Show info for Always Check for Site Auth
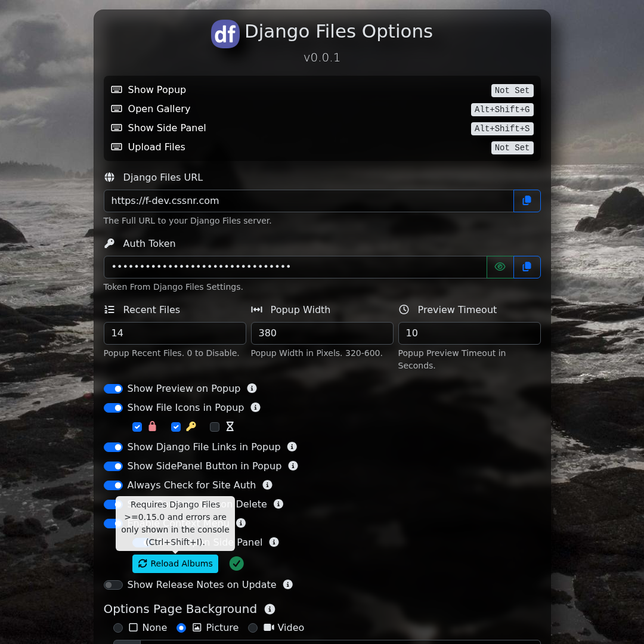Viewport: 644px width, 644px height. pyautogui.click(x=267, y=485)
